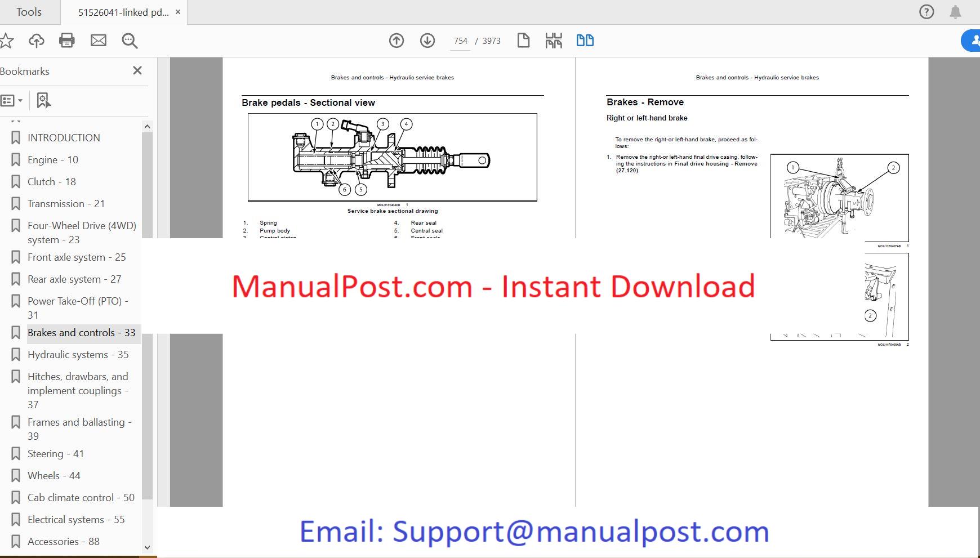This screenshot has height=558, width=980.
Task: Close the Bookmarks panel
Action: point(137,71)
